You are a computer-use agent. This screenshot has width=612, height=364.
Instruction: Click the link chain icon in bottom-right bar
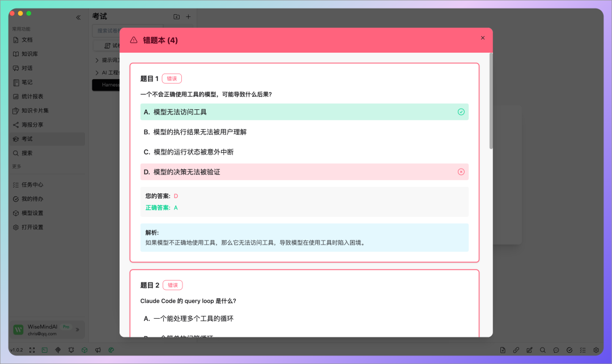tap(516, 350)
